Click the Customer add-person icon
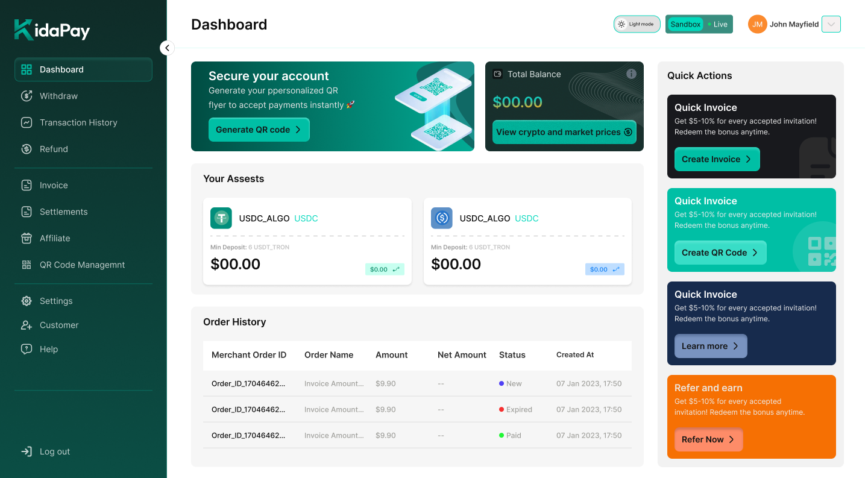 pyautogui.click(x=27, y=325)
